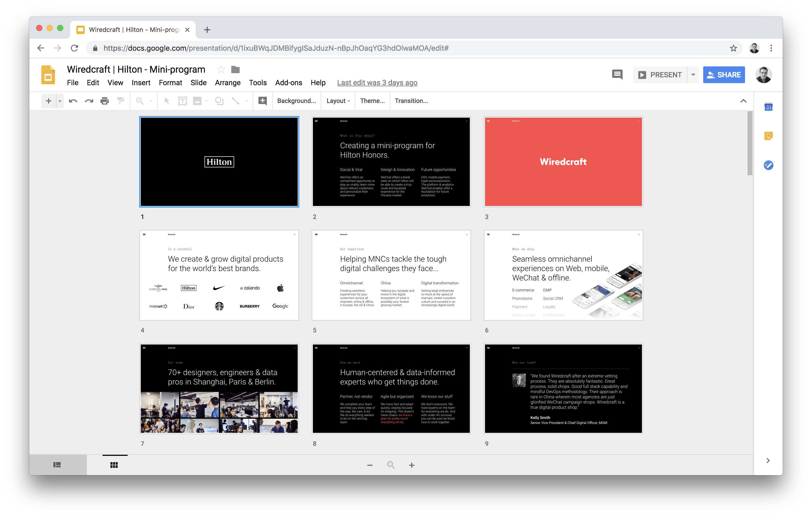
Task: Open the View menu
Action: tap(115, 83)
